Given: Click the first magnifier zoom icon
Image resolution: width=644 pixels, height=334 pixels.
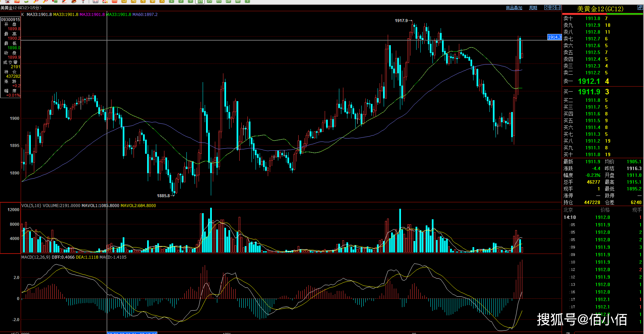Looking at the screenshot, I should coord(36,1).
